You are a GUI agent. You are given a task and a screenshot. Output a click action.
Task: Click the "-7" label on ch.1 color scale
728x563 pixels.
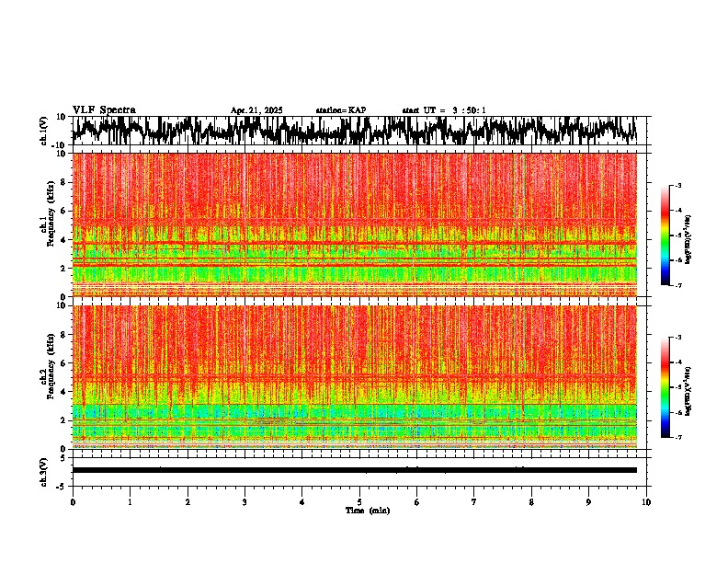click(x=677, y=285)
